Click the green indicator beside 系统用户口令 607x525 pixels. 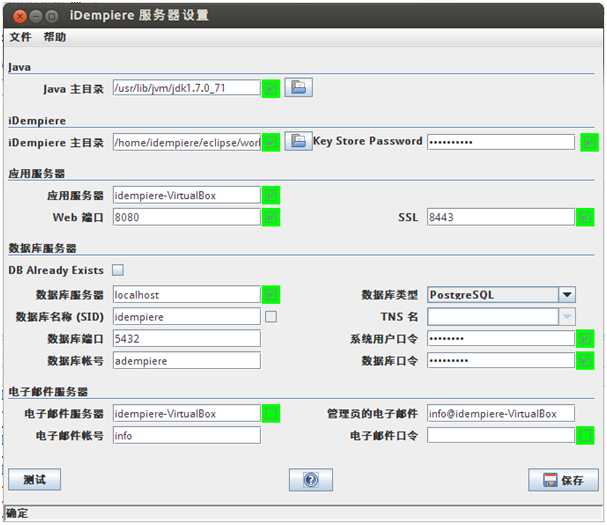pyautogui.click(x=585, y=339)
